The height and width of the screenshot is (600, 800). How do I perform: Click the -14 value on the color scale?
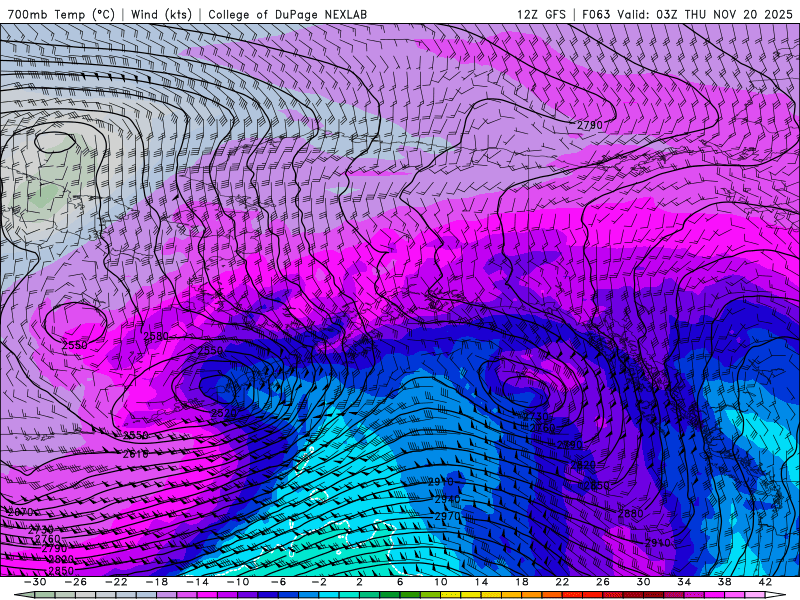click(197, 582)
